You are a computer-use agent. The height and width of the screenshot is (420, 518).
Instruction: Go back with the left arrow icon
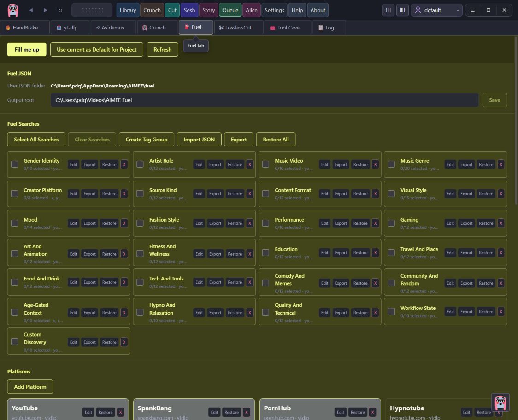point(31,10)
